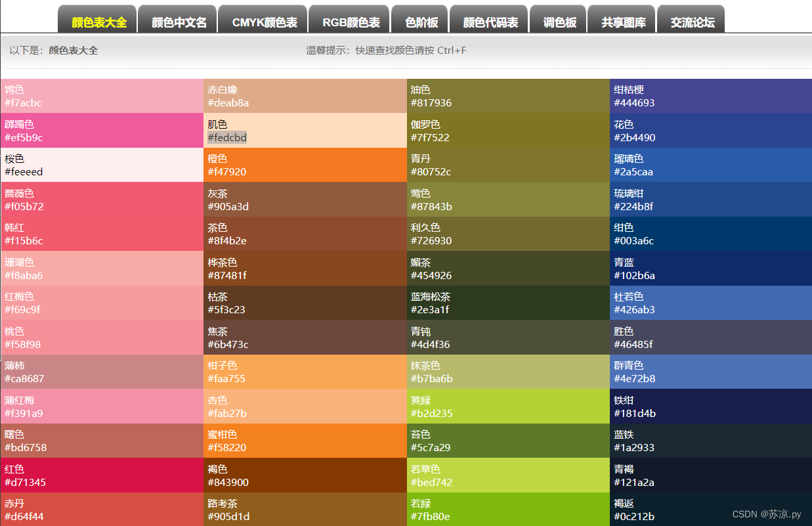Pick the 青褐 #121a2a swatch

click(x=711, y=475)
